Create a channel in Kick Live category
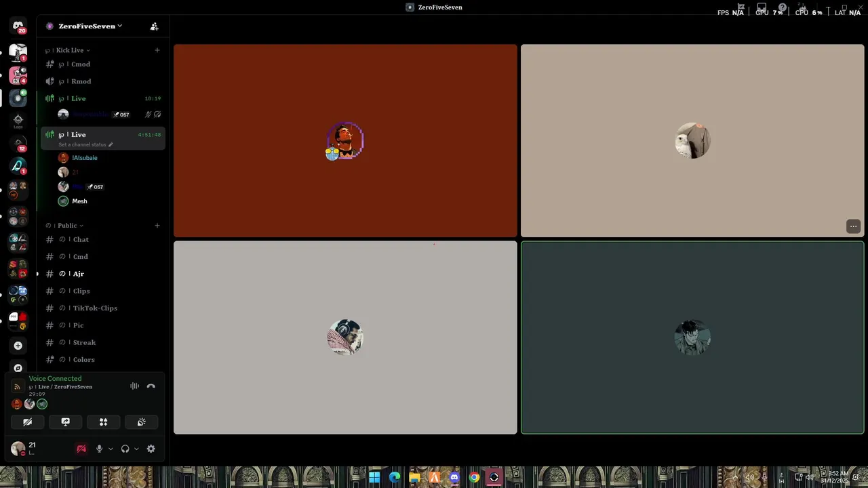Viewport: 868px width, 488px height. (x=157, y=50)
